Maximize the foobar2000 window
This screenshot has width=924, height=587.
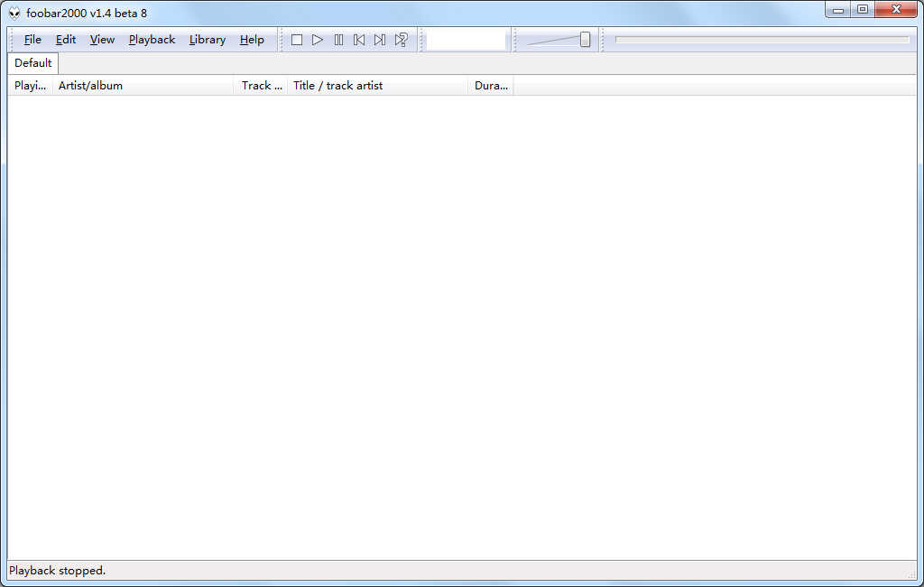pos(863,10)
